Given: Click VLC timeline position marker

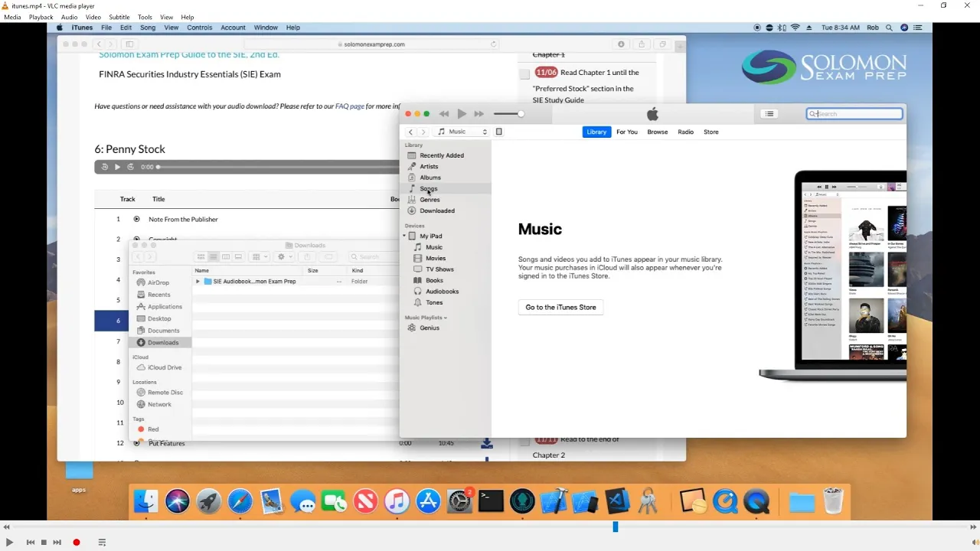Looking at the screenshot, I should click(x=615, y=527).
